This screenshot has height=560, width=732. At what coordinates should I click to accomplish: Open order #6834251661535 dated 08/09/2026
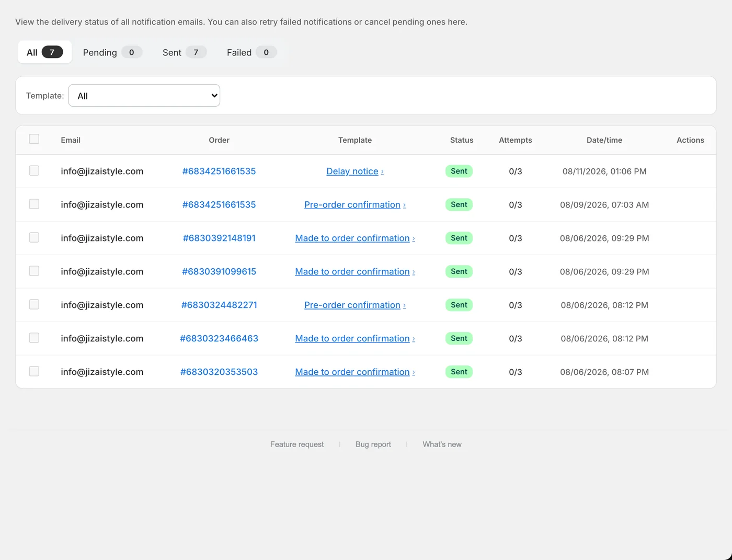(x=219, y=204)
